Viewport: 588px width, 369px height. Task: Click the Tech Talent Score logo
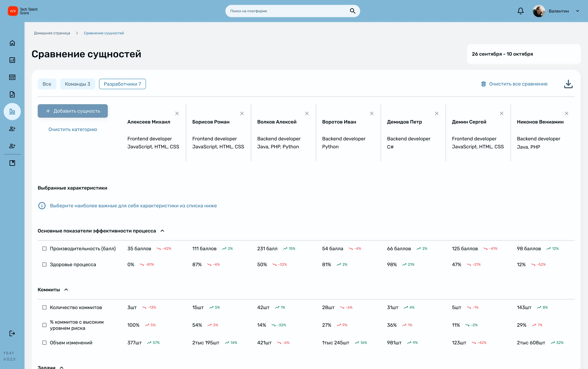pyautogui.click(x=23, y=11)
